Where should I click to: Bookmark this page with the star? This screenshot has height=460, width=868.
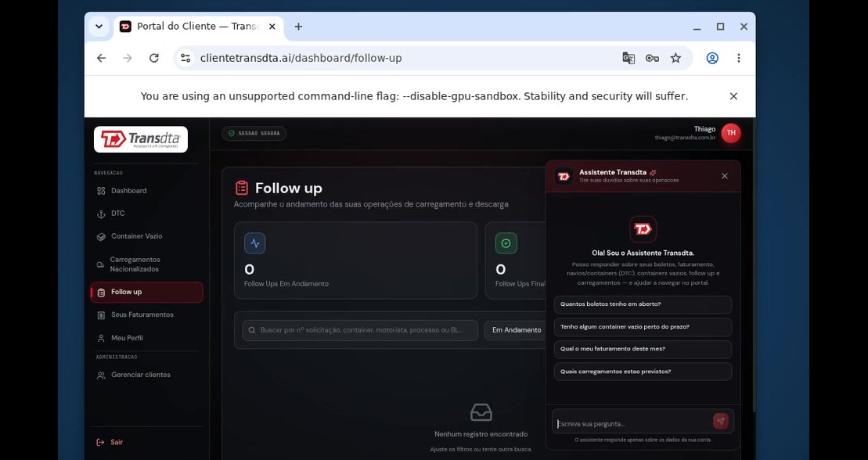pos(676,58)
